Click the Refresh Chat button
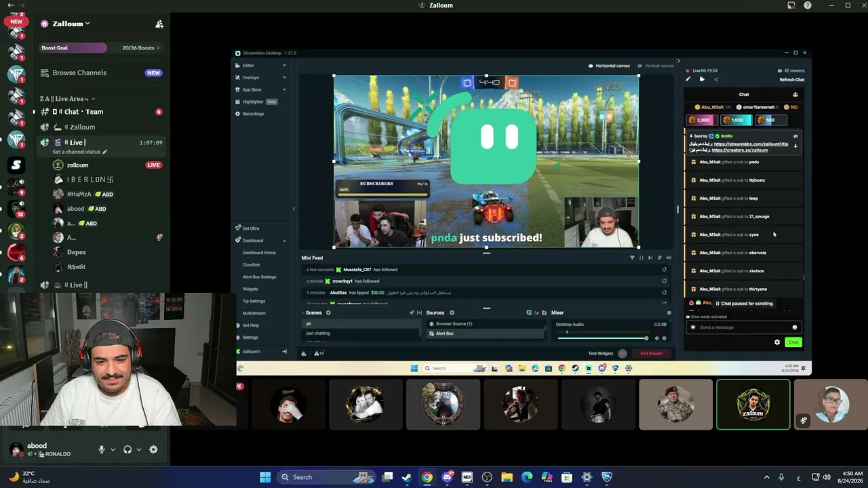Screen dimensions: 868x488 click(791, 80)
